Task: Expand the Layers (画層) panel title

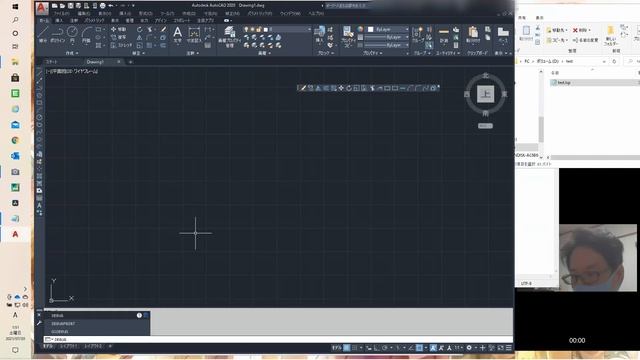Action: 264,53
